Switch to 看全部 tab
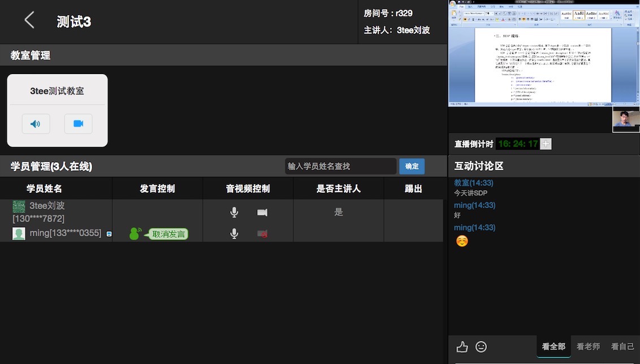This screenshot has width=640, height=364. pyautogui.click(x=553, y=346)
